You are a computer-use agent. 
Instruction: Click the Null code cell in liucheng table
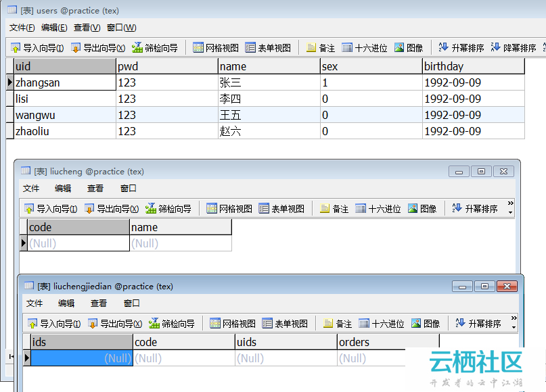[x=78, y=243]
